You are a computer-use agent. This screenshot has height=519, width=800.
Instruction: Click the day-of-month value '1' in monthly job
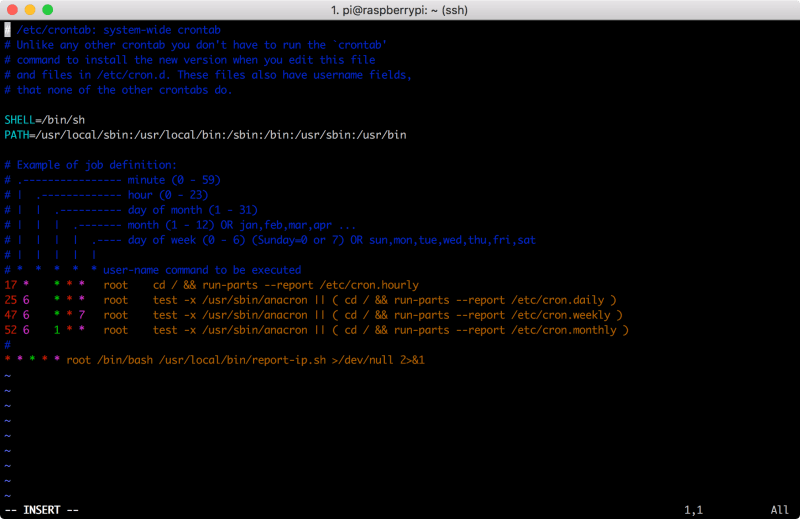coord(57,330)
